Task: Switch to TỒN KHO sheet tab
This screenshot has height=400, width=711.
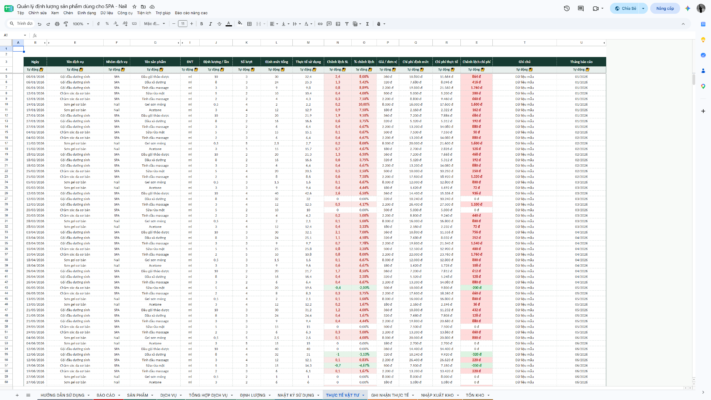Action: (475, 395)
